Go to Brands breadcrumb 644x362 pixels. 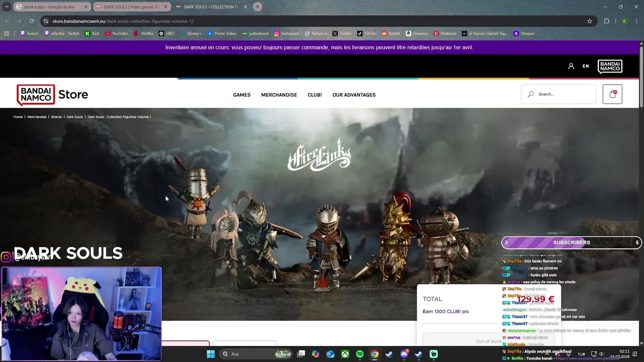click(x=56, y=117)
